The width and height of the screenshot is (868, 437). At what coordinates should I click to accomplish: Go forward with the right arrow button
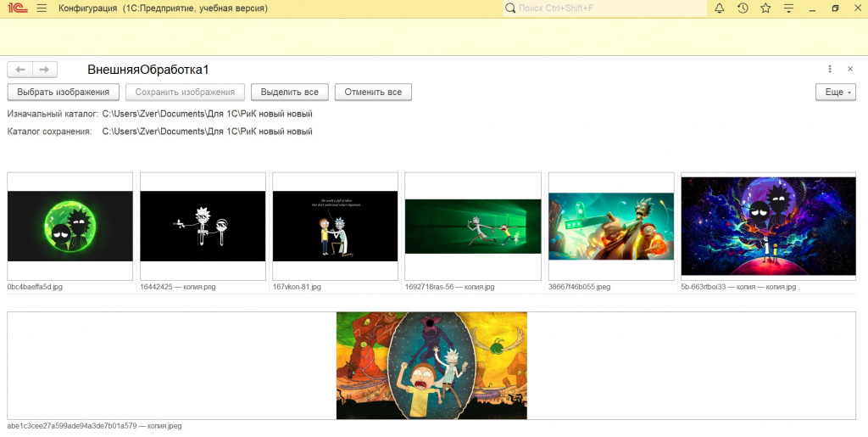pos(45,70)
